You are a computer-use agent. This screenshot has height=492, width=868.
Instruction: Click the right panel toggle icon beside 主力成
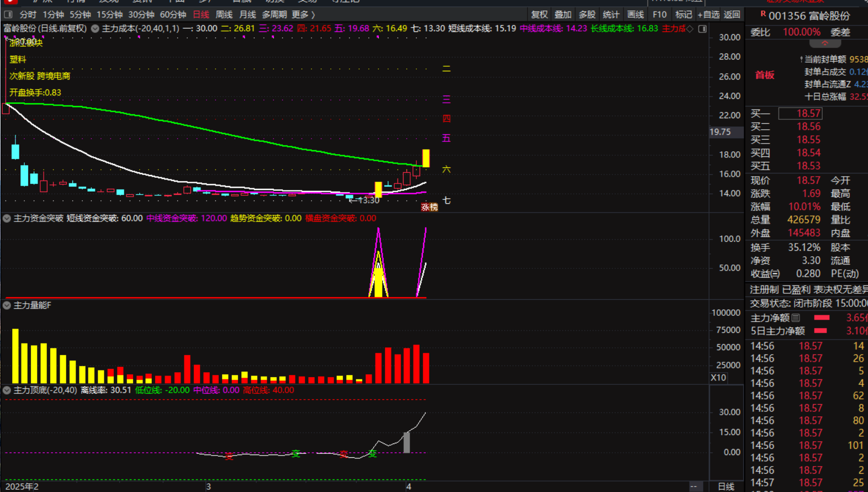tap(702, 29)
